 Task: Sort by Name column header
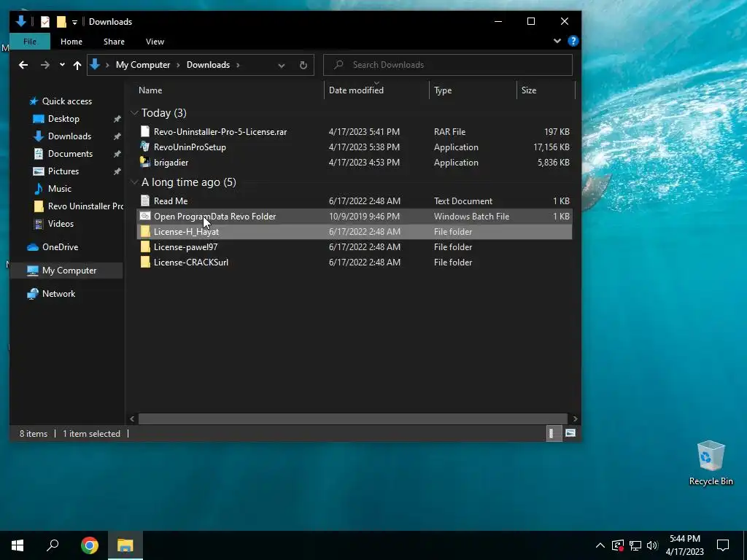pyautogui.click(x=150, y=90)
